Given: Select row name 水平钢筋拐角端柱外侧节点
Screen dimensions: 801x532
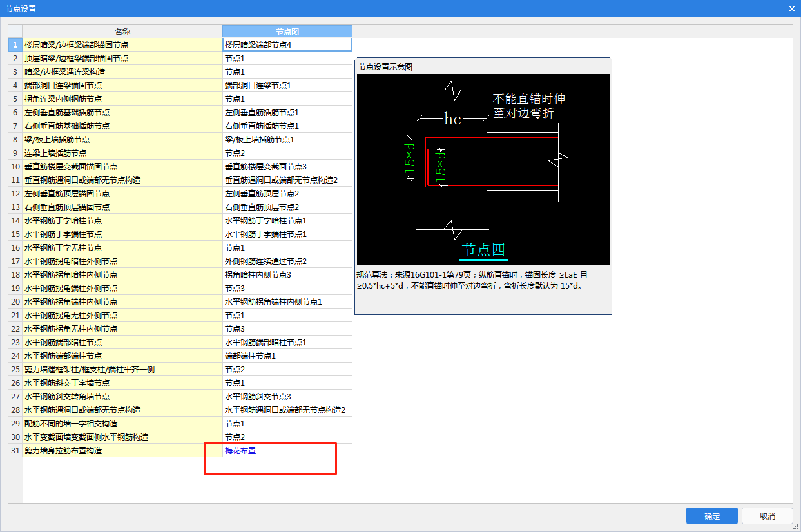Looking at the screenshot, I should [122, 289].
